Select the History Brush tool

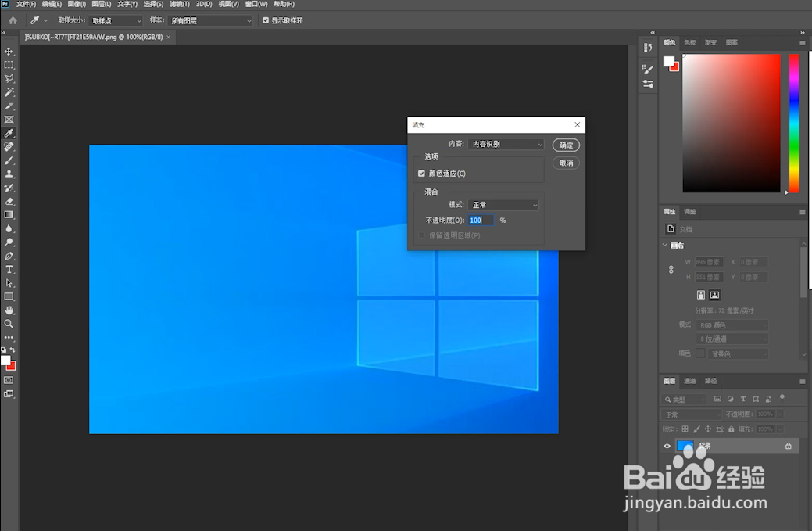point(9,188)
